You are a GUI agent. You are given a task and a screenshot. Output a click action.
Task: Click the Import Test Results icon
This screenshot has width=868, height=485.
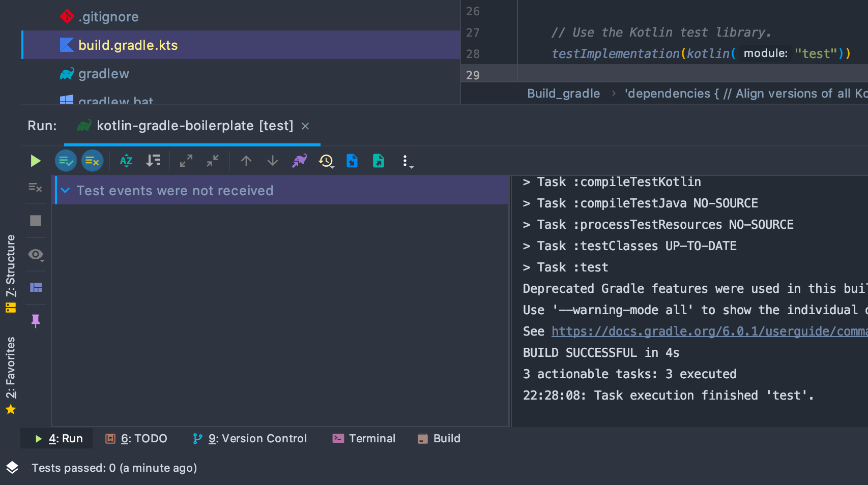(352, 161)
